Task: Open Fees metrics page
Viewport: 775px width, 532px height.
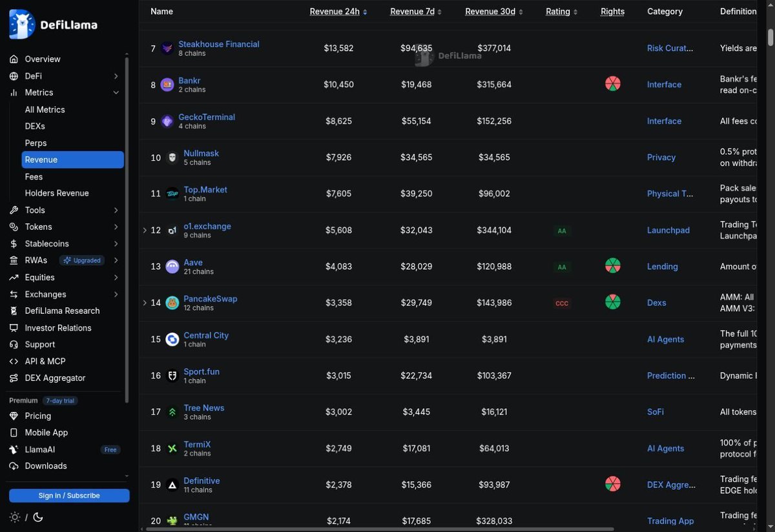Action: [34, 177]
